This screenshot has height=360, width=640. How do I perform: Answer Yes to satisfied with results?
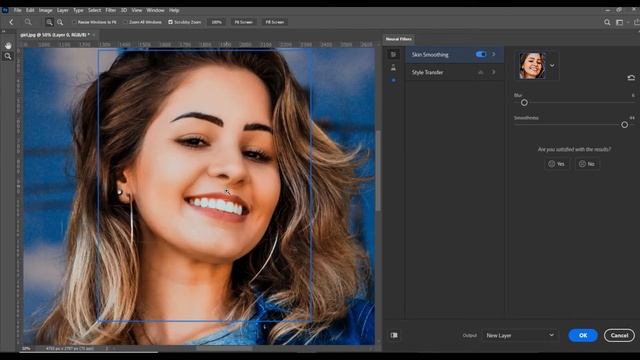point(556,164)
